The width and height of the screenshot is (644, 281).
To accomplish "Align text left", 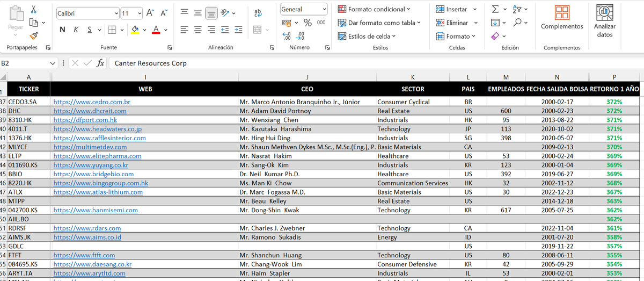I will click(184, 30).
